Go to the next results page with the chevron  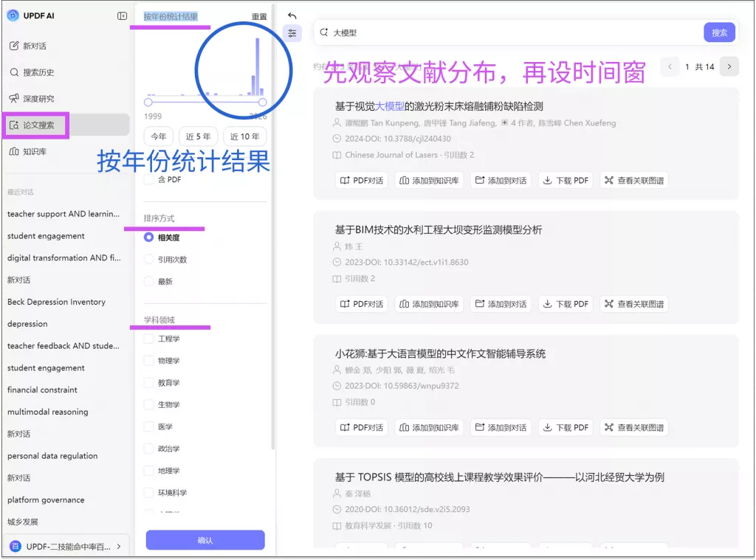[729, 66]
